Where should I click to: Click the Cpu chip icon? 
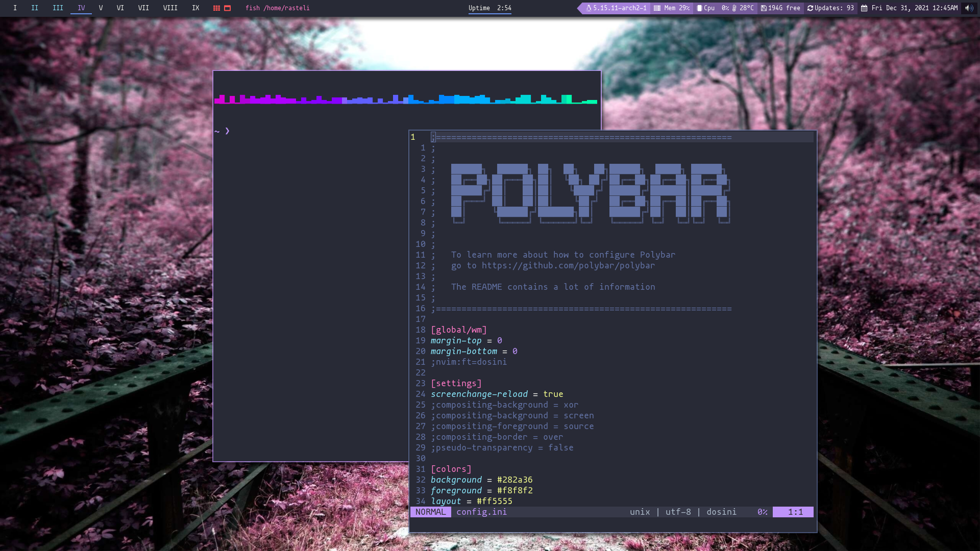(x=700, y=8)
